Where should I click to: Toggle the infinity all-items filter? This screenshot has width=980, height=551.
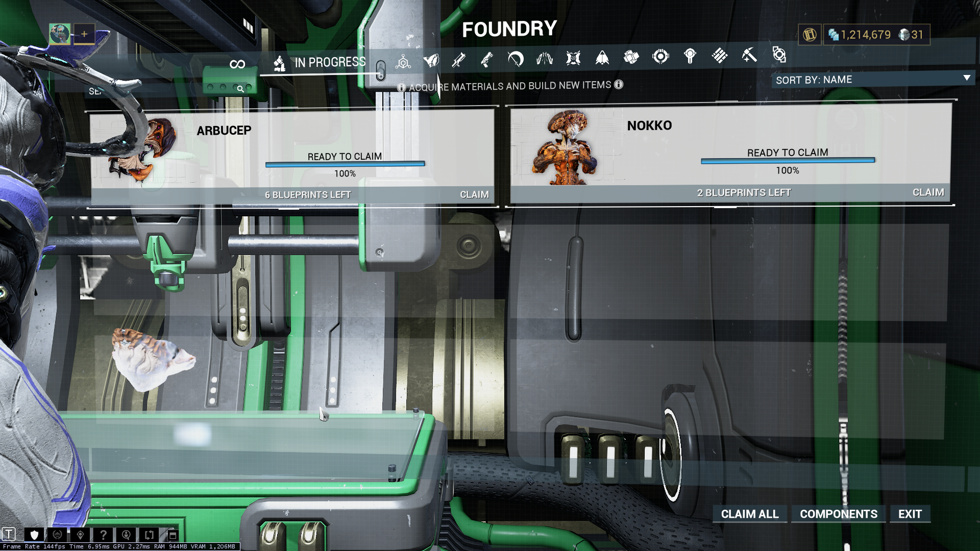[x=237, y=64]
